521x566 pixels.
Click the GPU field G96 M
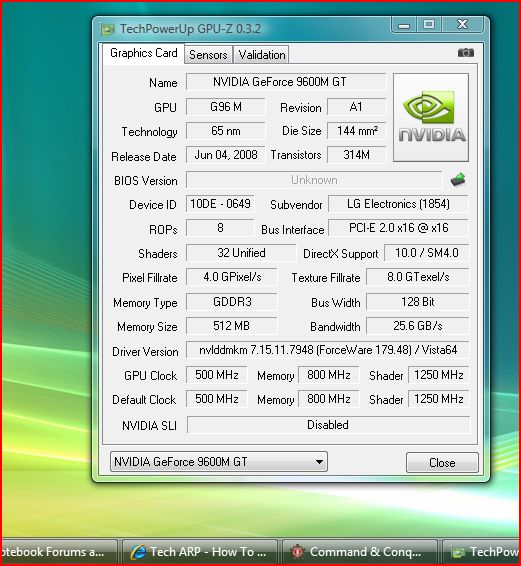226,107
